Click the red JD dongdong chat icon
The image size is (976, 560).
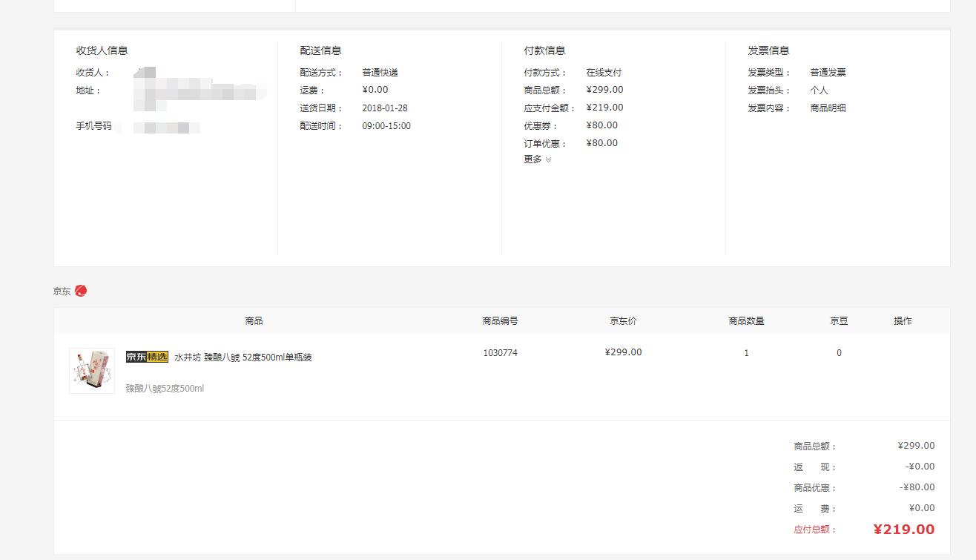pos(81,291)
